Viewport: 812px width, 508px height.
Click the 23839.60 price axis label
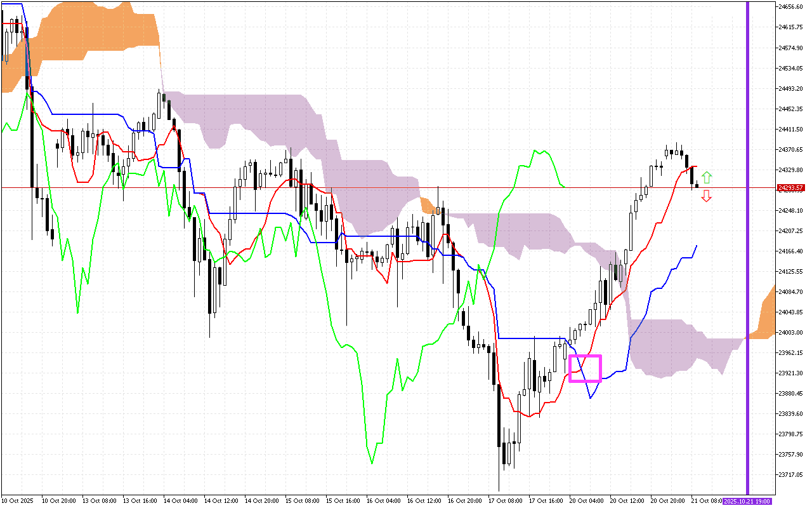point(790,413)
